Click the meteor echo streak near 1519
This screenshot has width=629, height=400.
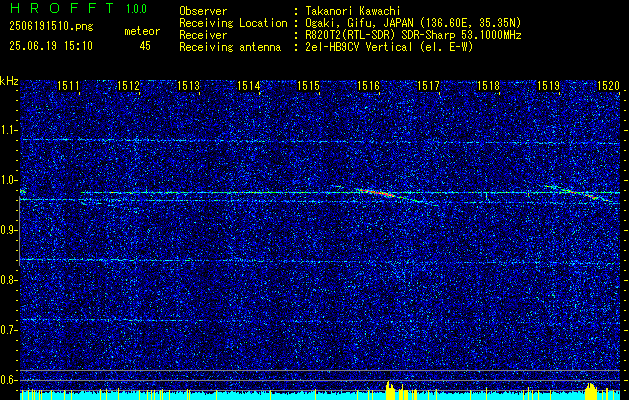(578, 192)
